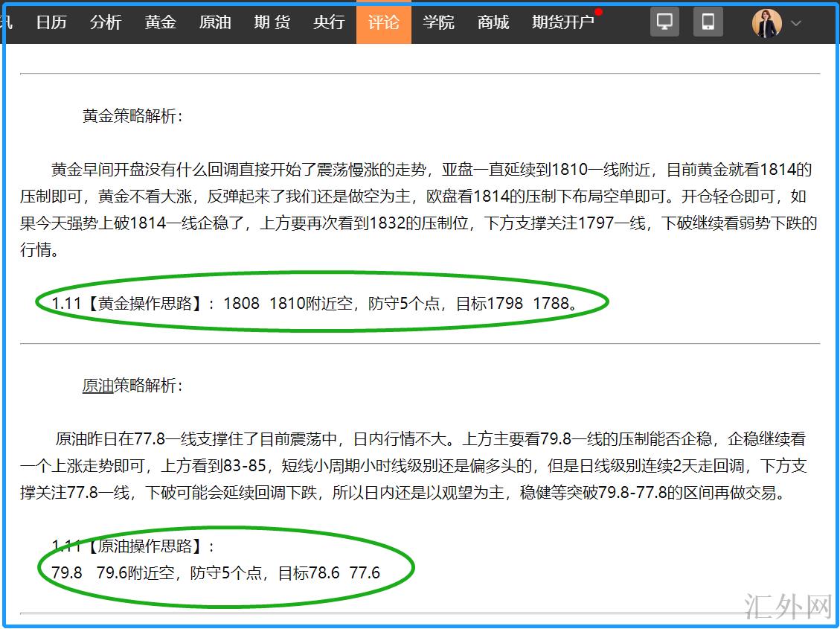Viewport: 840px width, 629px height.
Task: Open the 日历 menu item
Action: pos(51,22)
